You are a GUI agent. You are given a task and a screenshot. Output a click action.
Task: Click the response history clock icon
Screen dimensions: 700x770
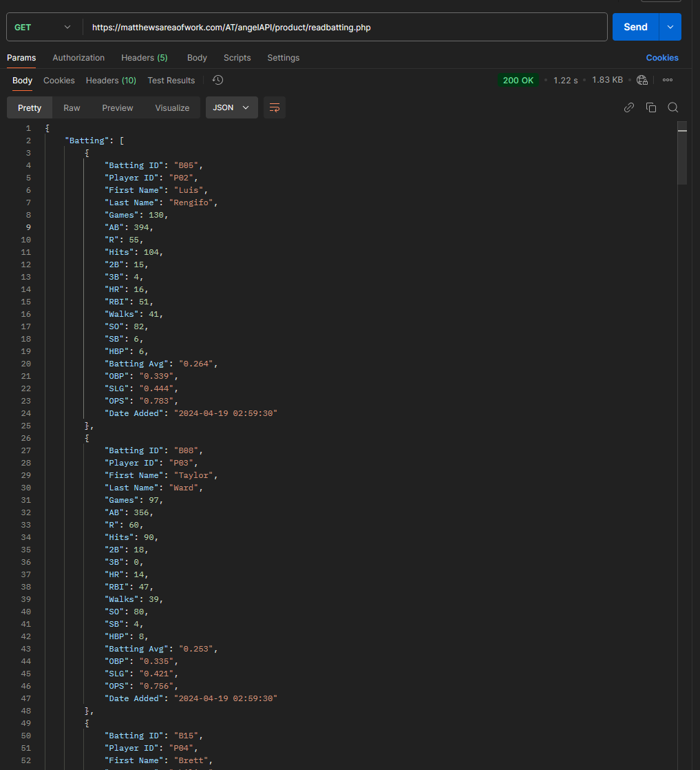(218, 80)
